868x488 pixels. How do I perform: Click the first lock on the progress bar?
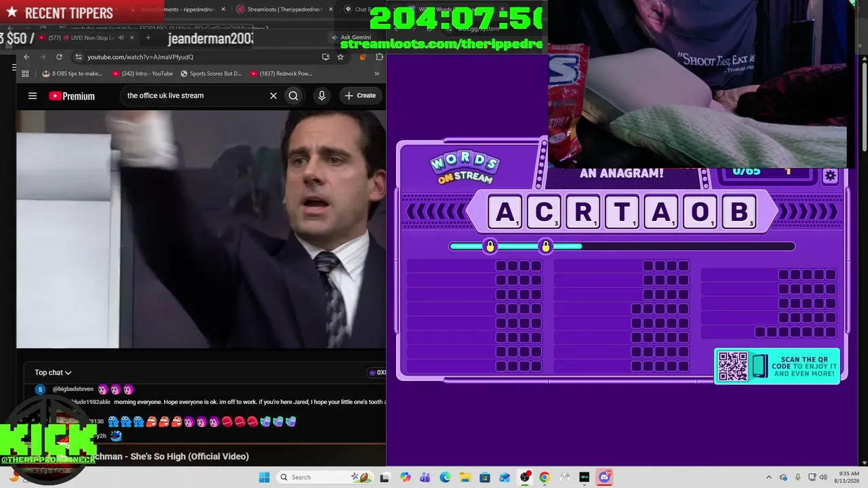tap(490, 246)
